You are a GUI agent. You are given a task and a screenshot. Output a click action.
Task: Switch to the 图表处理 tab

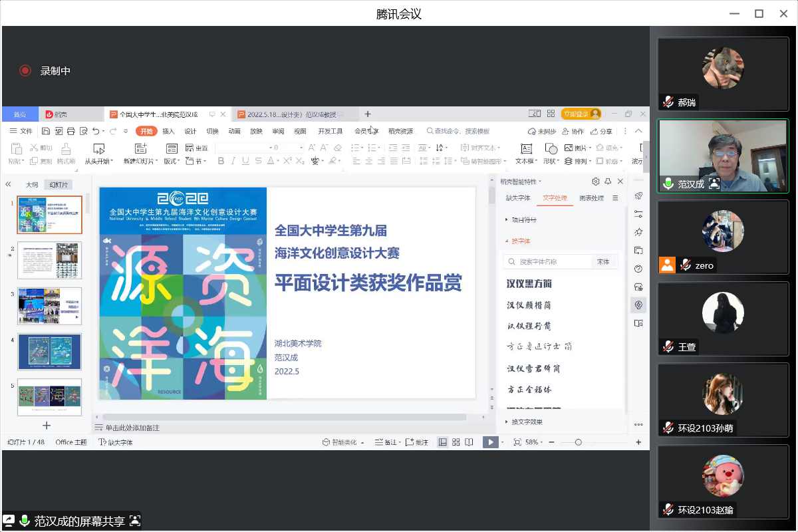591,198
